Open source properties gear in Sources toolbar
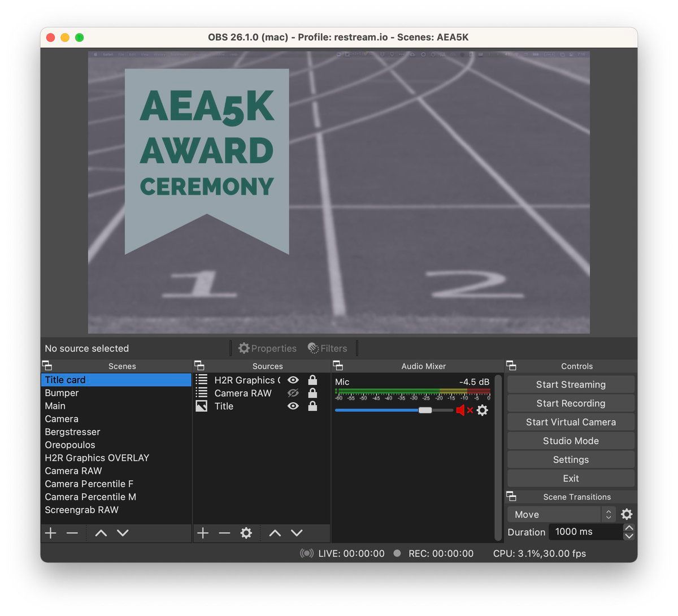678x616 pixels. click(246, 533)
